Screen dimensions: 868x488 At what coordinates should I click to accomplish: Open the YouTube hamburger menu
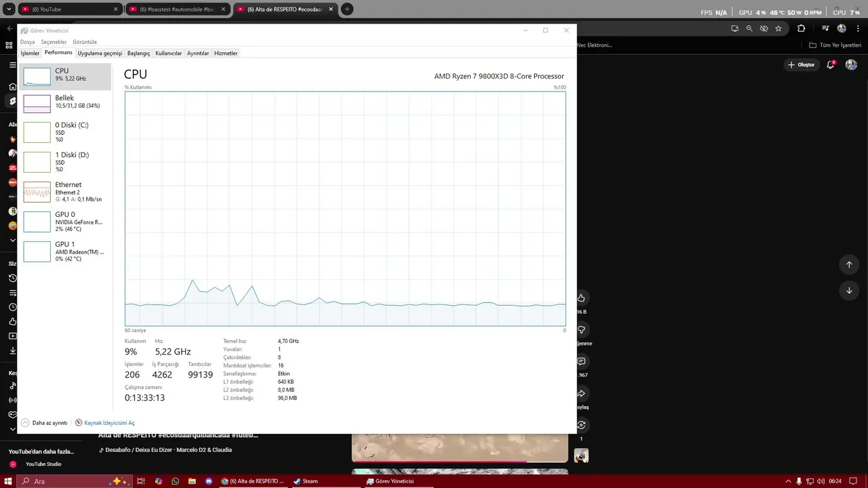click(x=12, y=65)
